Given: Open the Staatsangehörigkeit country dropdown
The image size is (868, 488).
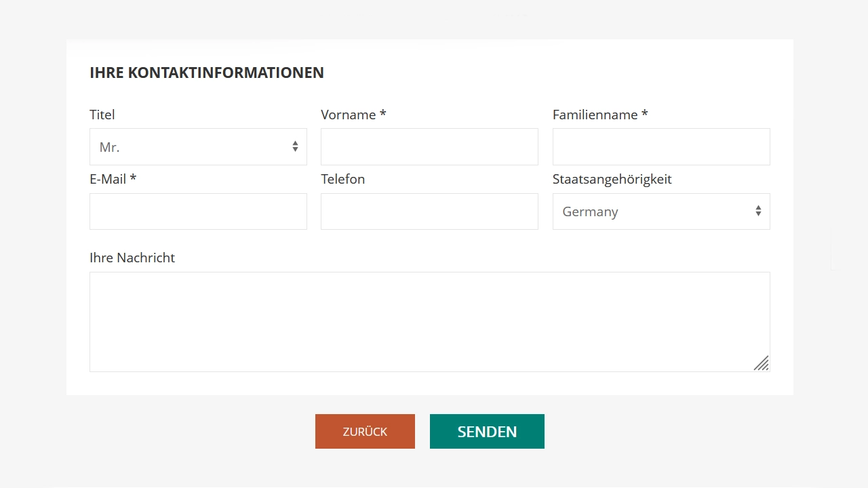Looking at the screenshot, I should pos(661,211).
